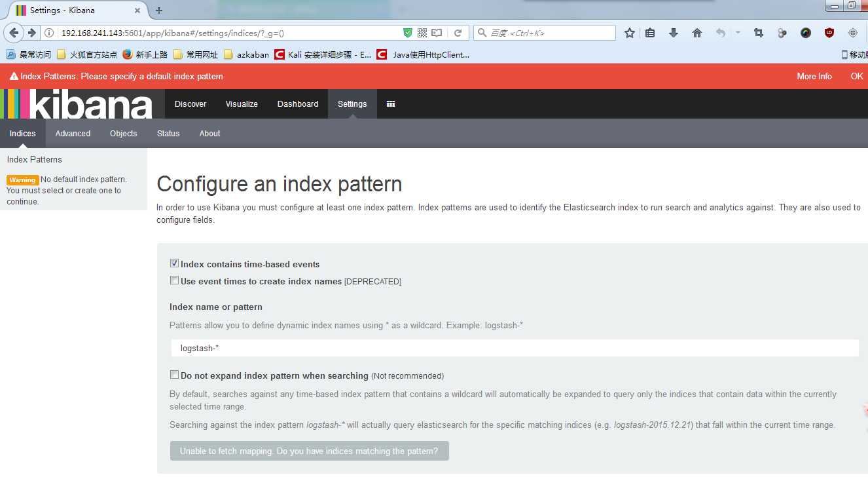Switch to the Indices tab

click(x=23, y=134)
